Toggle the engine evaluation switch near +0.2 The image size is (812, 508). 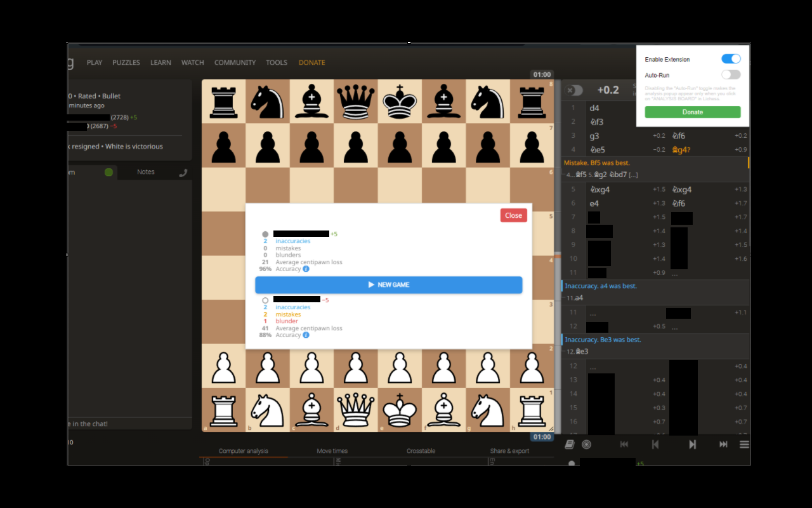pos(574,90)
